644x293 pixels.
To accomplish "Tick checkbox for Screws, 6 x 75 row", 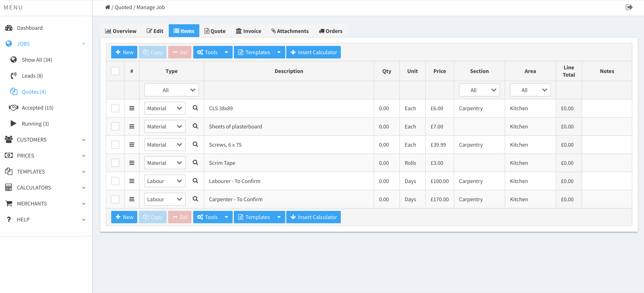I will (115, 145).
